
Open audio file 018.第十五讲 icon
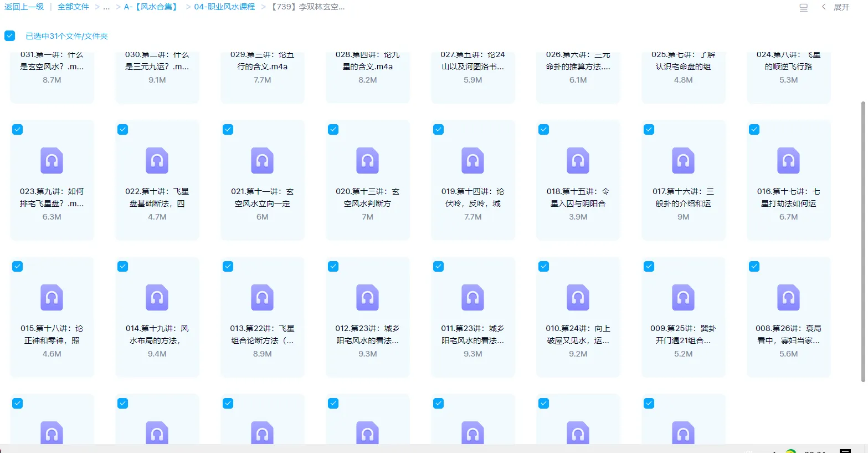578,161
